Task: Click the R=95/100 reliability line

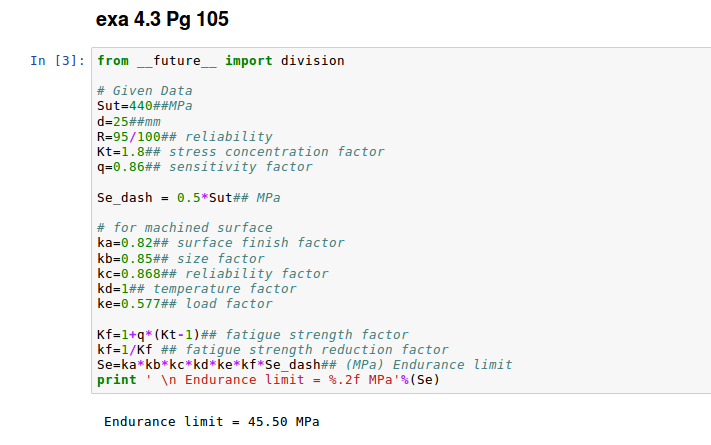Action: 184,136
